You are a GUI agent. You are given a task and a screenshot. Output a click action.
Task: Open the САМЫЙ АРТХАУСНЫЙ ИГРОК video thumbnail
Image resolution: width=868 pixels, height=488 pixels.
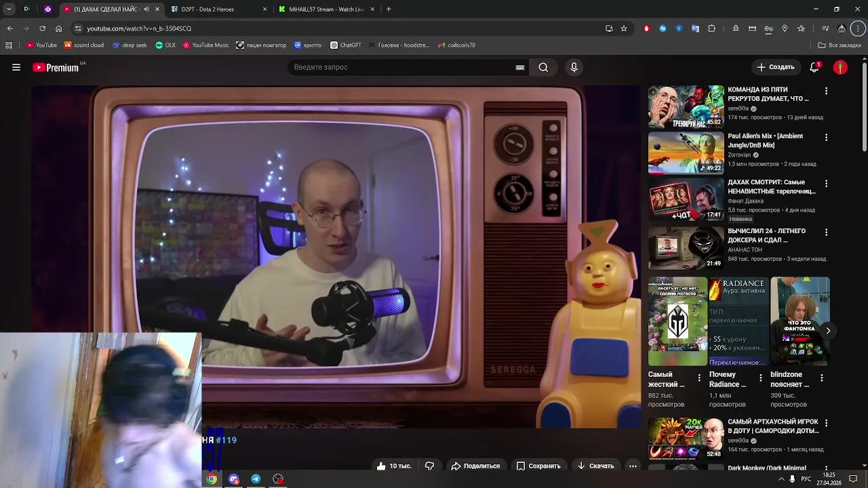click(686, 439)
